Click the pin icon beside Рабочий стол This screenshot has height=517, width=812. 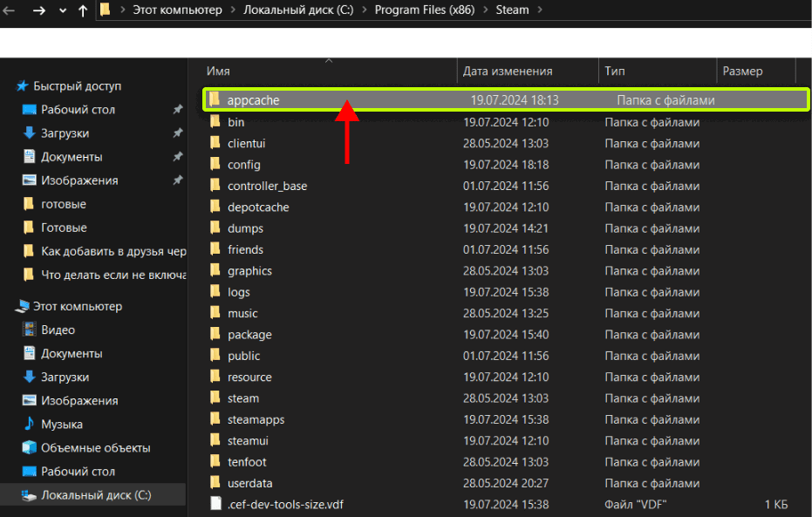[x=178, y=109]
